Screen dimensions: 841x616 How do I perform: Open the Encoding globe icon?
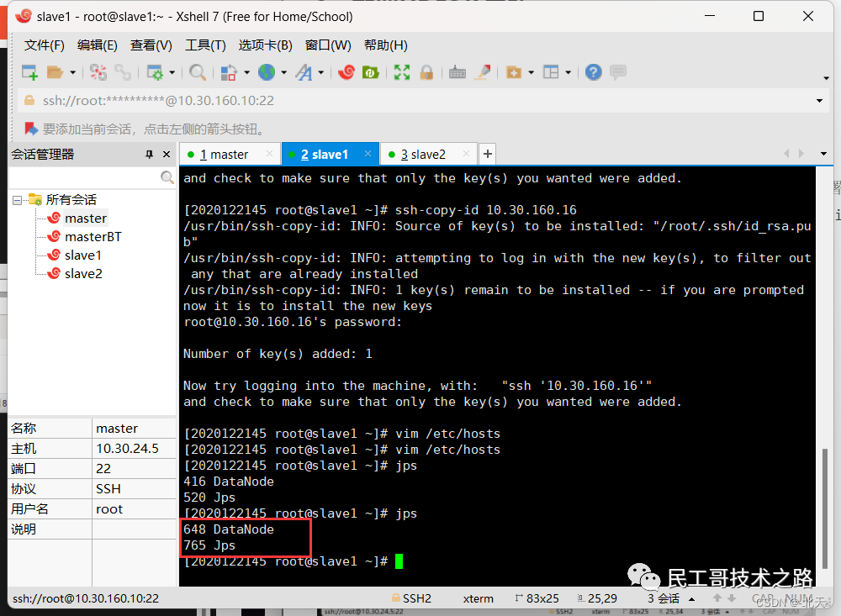pos(267,72)
